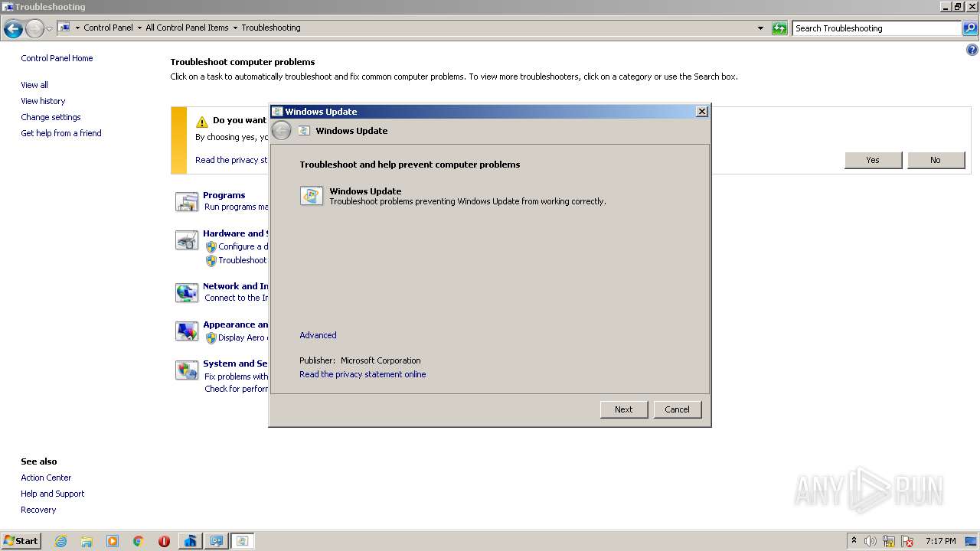The height and width of the screenshot is (551, 980).
Task: Switch to the Windows Update wizard taskbar button
Action: [x=243, y=541]
